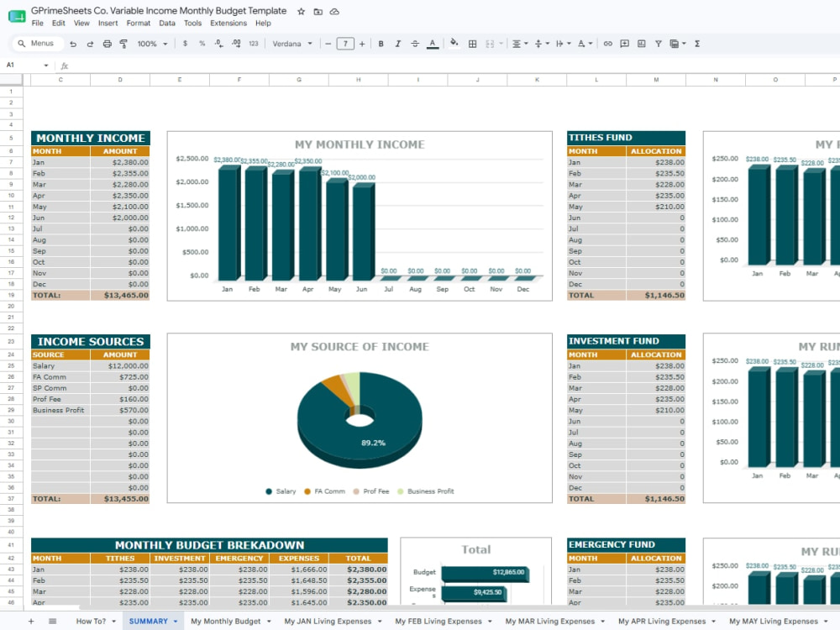
Task: Open the 123 number format menu
Action: 254,44
